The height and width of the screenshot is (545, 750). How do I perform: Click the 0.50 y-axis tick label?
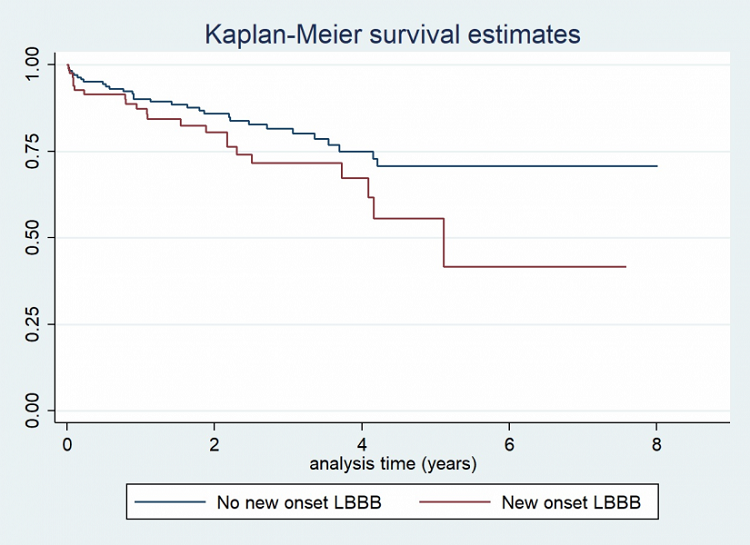tap(36, 238)
